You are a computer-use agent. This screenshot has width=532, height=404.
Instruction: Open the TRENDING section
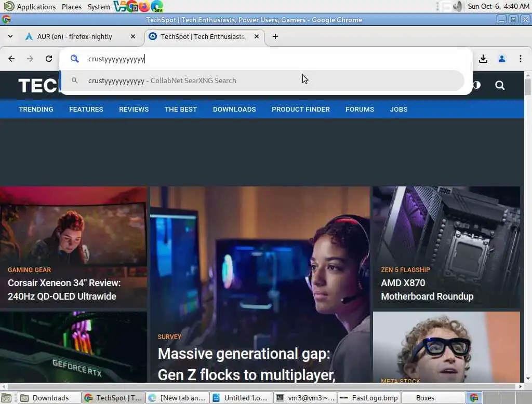click(36, 109)
